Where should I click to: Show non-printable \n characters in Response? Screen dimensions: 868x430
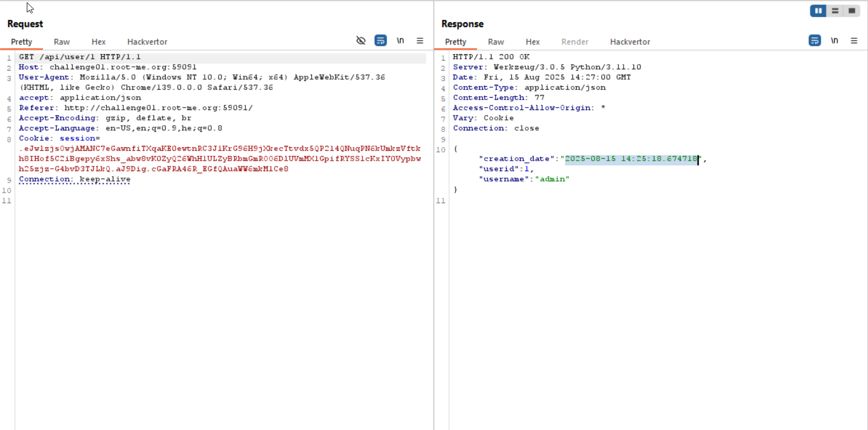point(834,41)
